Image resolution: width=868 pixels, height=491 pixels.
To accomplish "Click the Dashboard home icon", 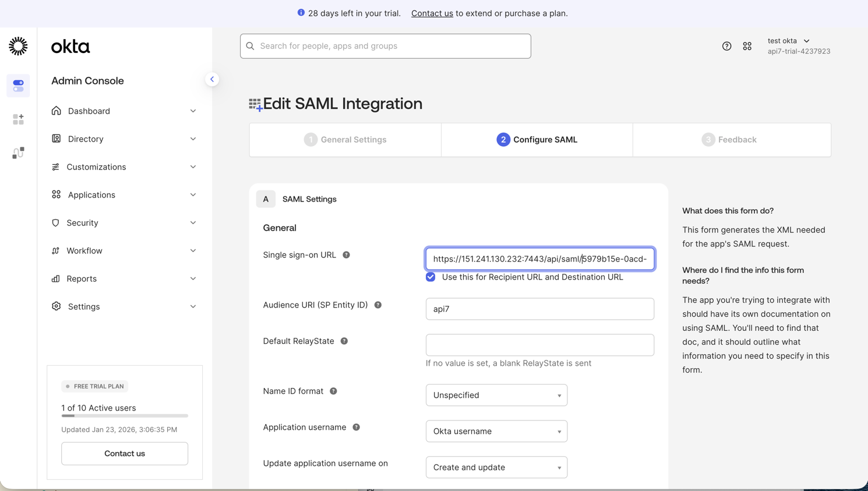I will 55,111.
